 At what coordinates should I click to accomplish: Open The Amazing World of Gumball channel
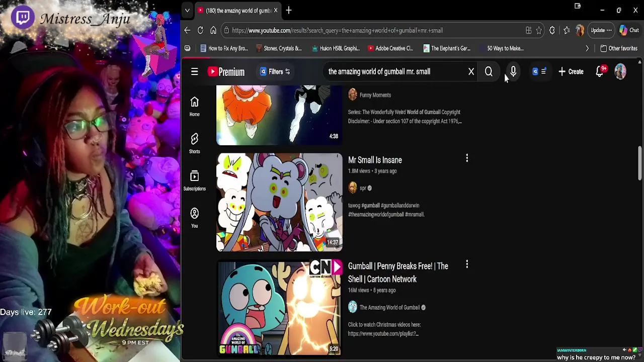tap(389, 307)
